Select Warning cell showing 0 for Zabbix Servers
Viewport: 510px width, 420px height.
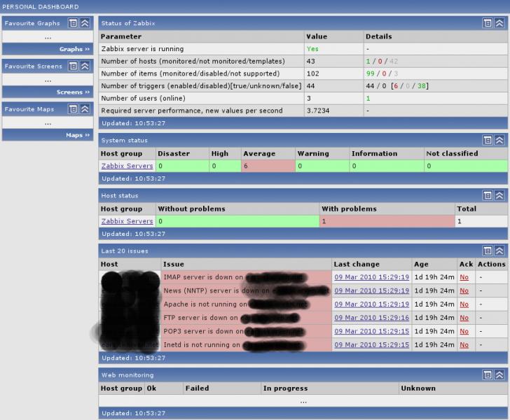322,166
